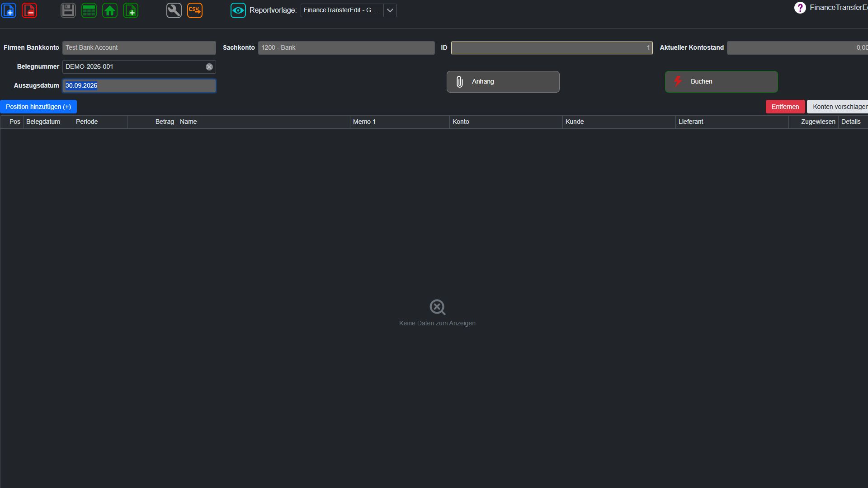868x488 pixels.
Task: Open the wrench settings tool
Action: point(174,10)
